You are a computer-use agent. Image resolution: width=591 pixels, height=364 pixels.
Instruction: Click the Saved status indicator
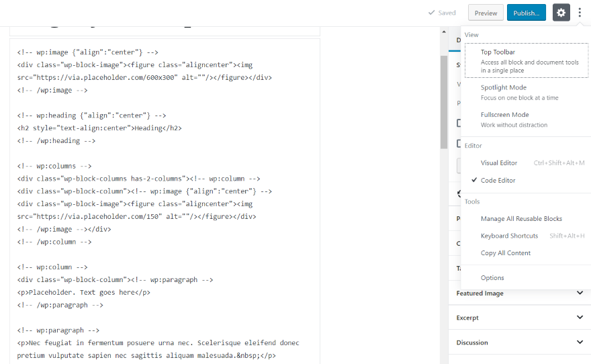(x=442, y=13)
